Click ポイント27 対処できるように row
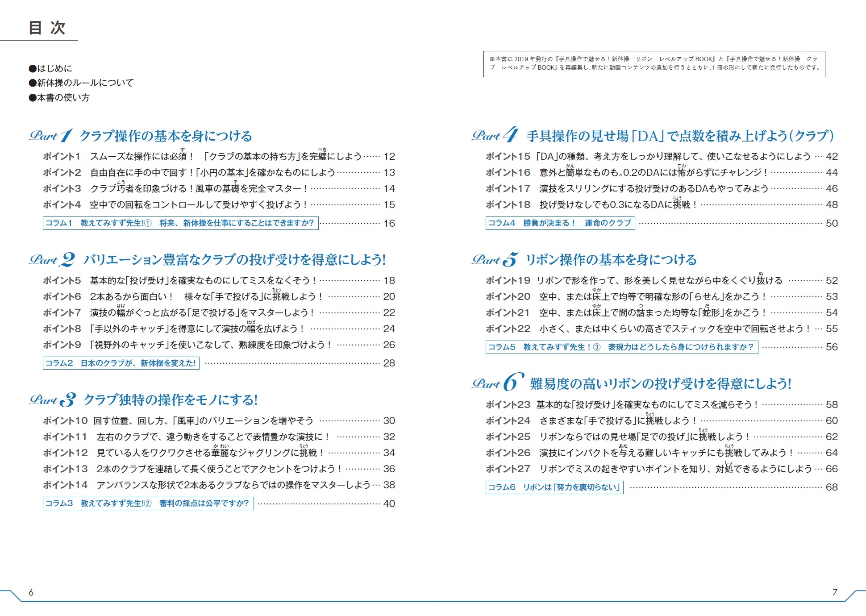 [x=662, y=469]
